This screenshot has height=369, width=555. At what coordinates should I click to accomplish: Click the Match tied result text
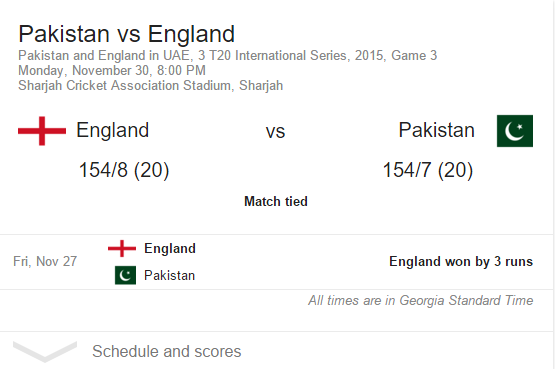[x=276, y=202]
